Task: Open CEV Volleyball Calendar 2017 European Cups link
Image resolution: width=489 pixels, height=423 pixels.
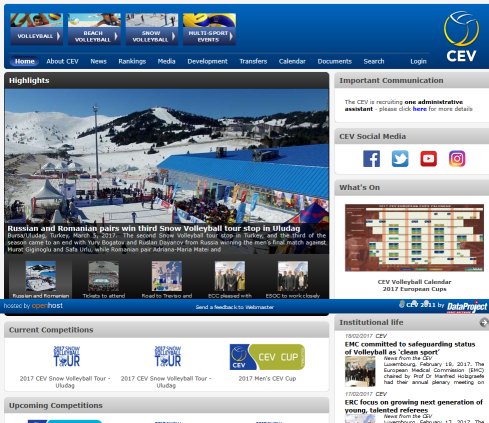Action: coord(414,285)
